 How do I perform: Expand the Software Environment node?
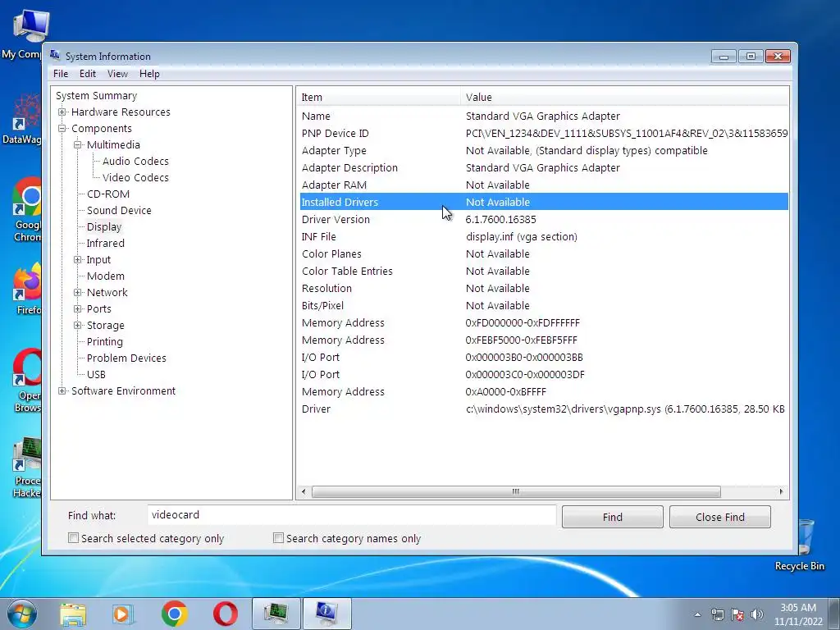coord(62,391)
